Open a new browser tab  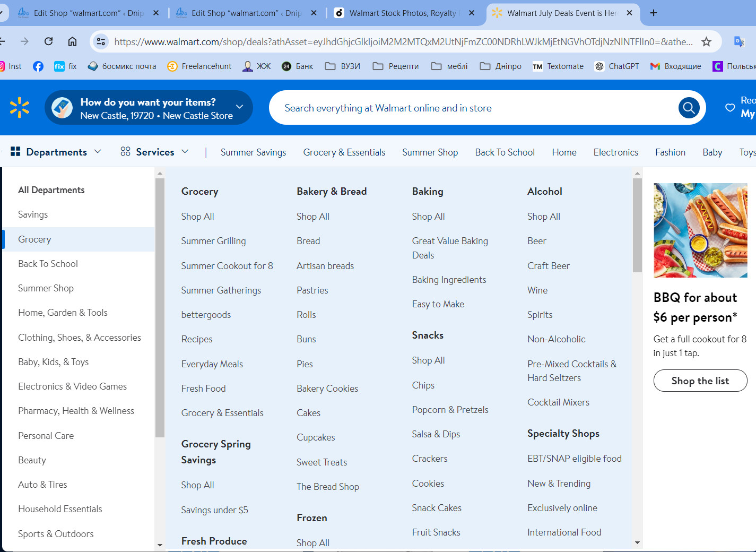tap(654, 13)
